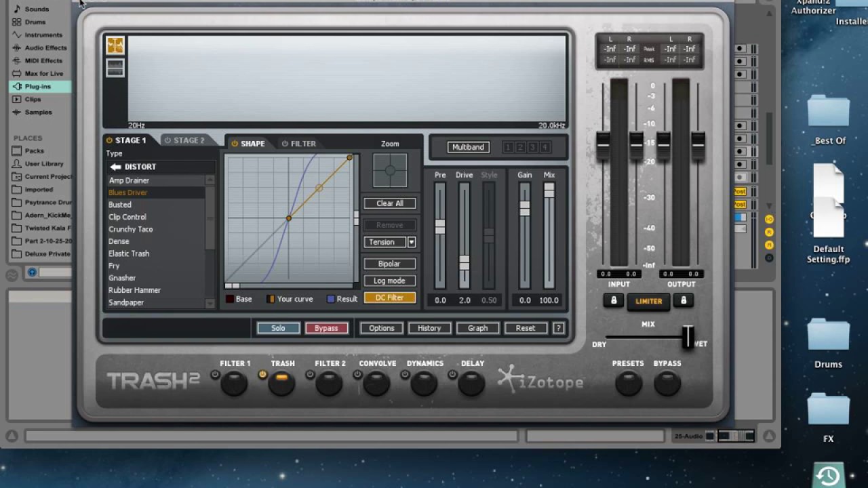Click the Bipolar button
Viewport: 868px width, 488px height.
(x=390, y=264)
